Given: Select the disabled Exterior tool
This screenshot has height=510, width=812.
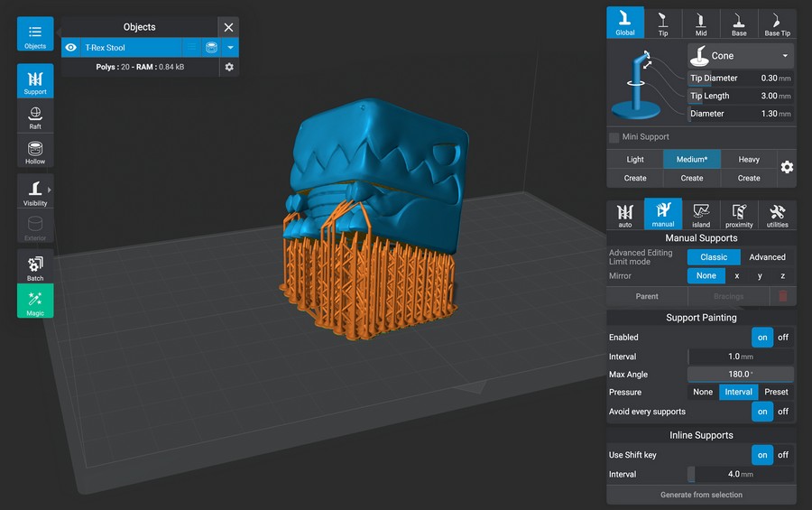Looking at the screenshot, I should pos(35,227).
